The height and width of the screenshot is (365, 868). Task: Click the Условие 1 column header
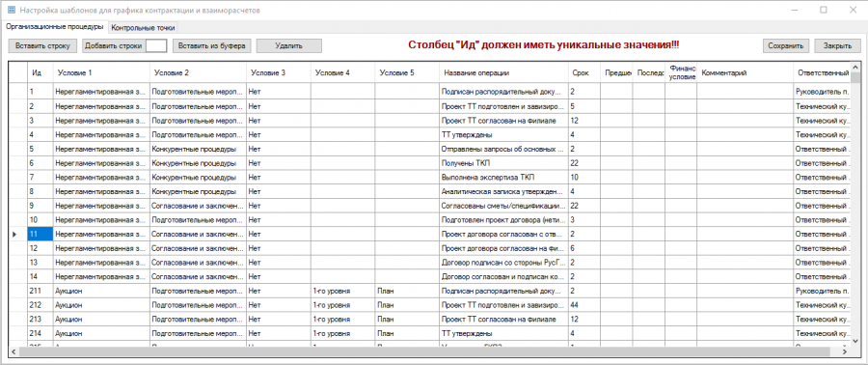click(x=100, y=72)
